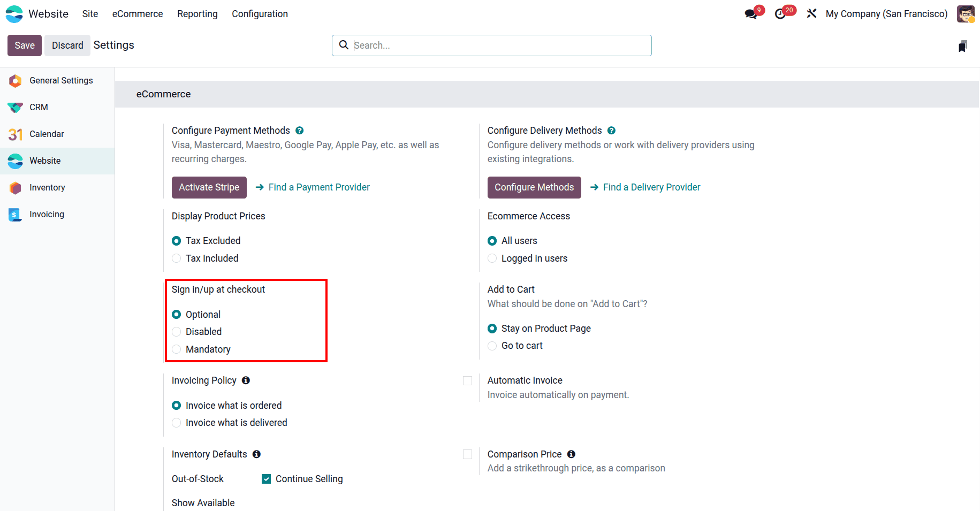The width and height of the screenshot is (980, 511).
Task: Open Inventory settings in sidebar
Action: point(57,188)
